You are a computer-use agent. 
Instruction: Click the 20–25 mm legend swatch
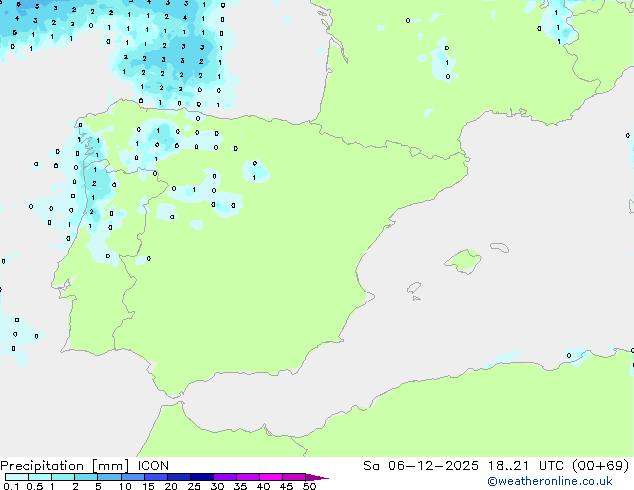(178, 477)
